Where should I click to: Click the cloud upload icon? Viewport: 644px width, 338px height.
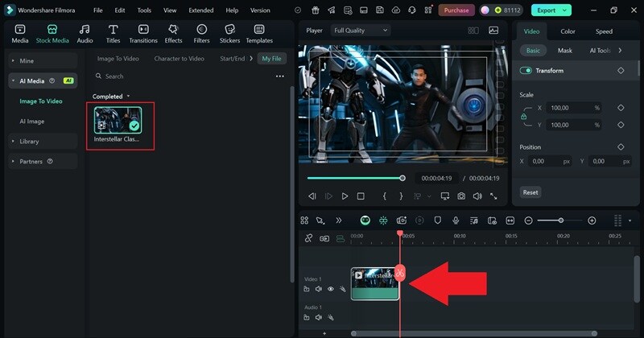(x=395, y=10)
